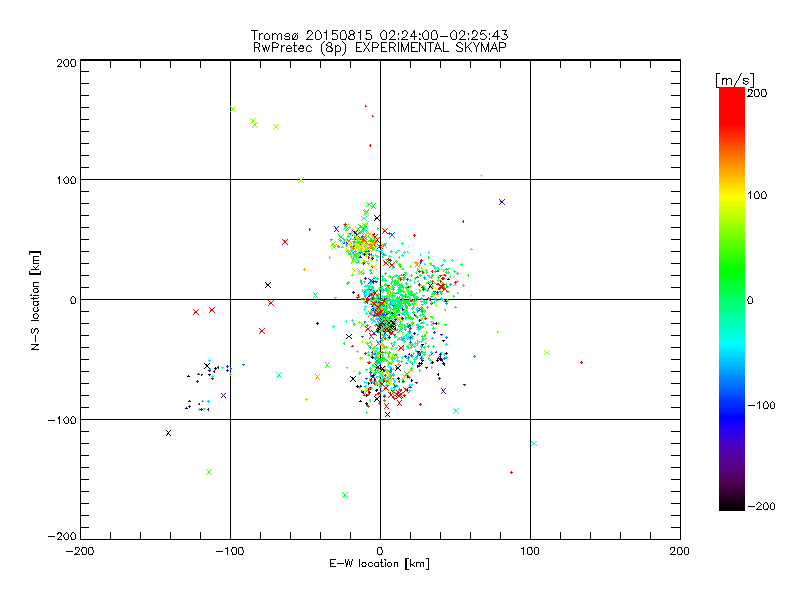Click the subtitle 'RwPretec (8p) EXPERIMENTAL SKYMAP'

tap(380, 47)
